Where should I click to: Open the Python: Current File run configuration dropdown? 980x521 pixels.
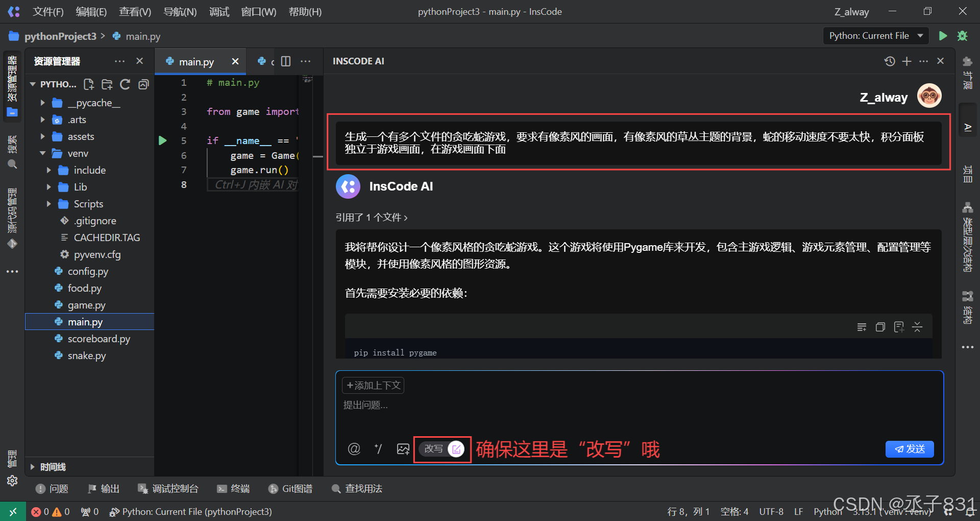tap(875, 36)
